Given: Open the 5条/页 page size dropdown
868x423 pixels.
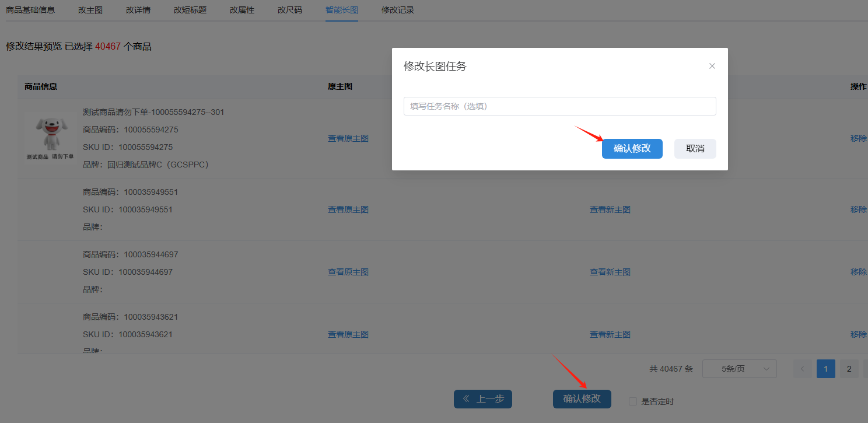Looking at the screenshot, I should pos(739,369).
